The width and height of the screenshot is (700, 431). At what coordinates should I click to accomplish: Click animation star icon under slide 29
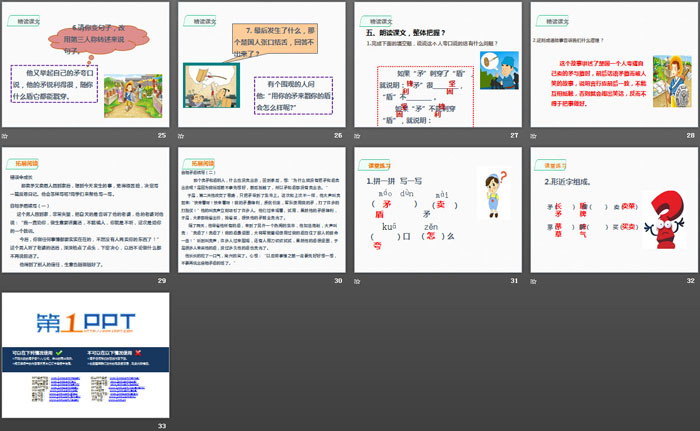click(x=7, y=280)
